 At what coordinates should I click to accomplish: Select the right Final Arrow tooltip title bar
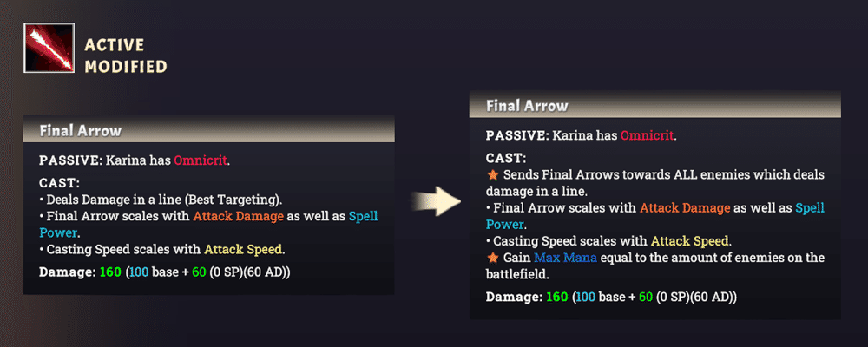coord(654,106)
